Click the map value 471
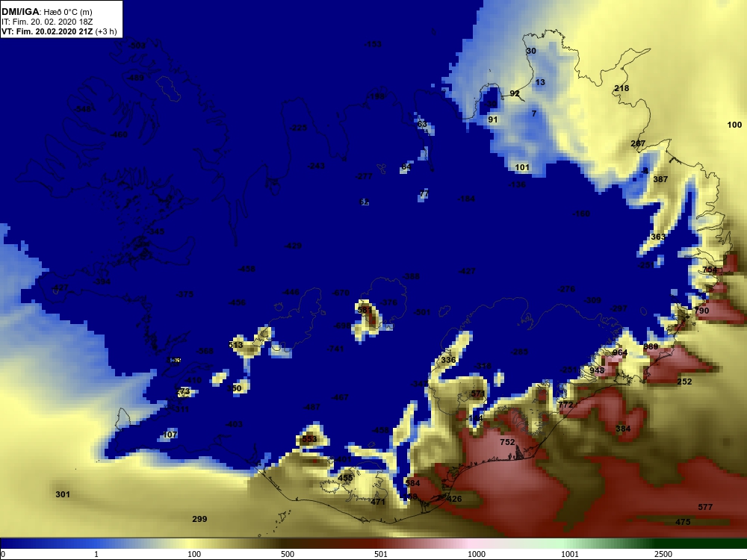 (x=378, y=502)
